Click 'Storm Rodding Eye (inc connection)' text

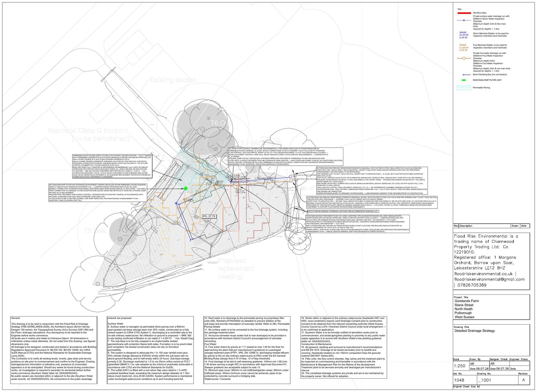click(x=490, y=75)
